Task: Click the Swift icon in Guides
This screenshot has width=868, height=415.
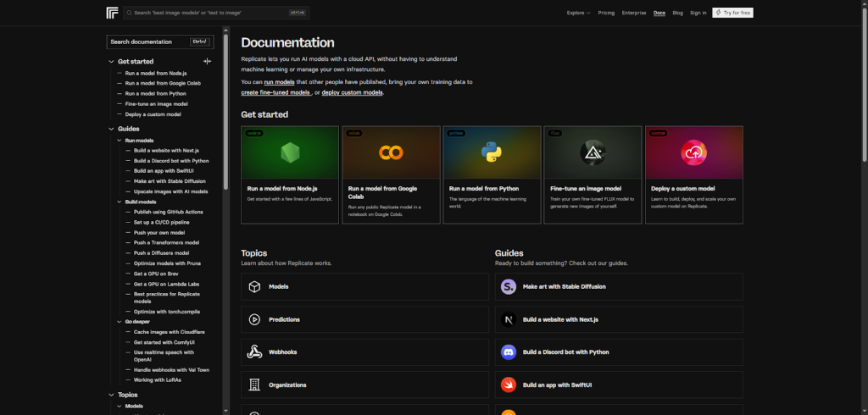Action: (x=509, y=385)
